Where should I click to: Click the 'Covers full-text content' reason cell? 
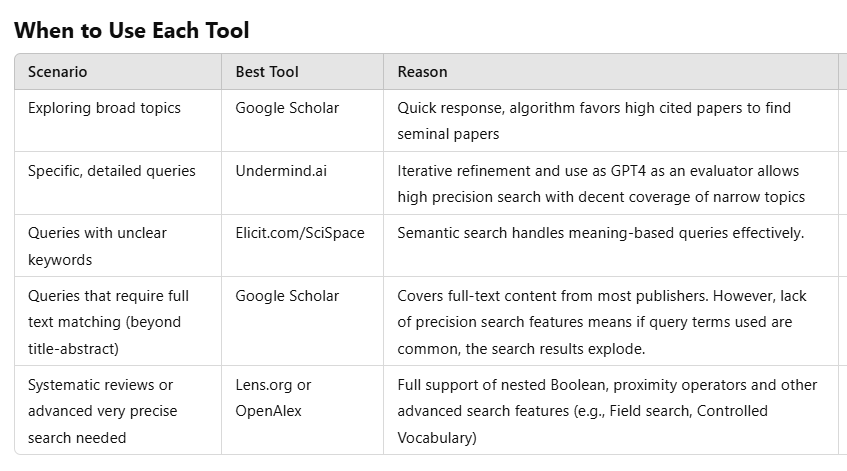pos(602,322)
